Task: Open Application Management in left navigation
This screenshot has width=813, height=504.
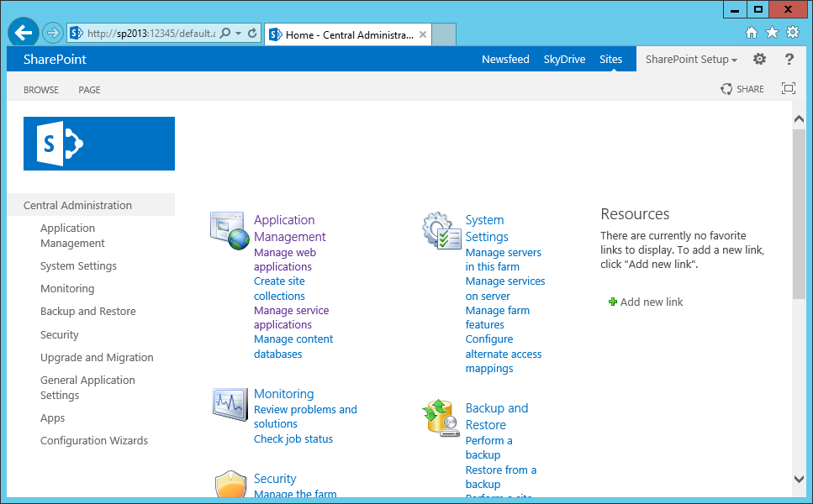Action: (x=72, y=236)
